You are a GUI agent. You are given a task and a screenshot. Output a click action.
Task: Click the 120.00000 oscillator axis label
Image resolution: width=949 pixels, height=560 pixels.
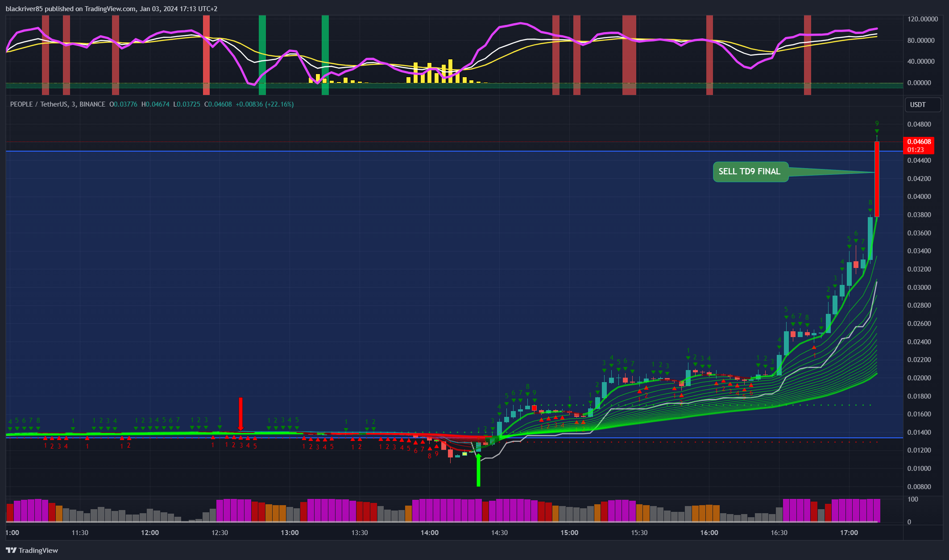[923, 19]
